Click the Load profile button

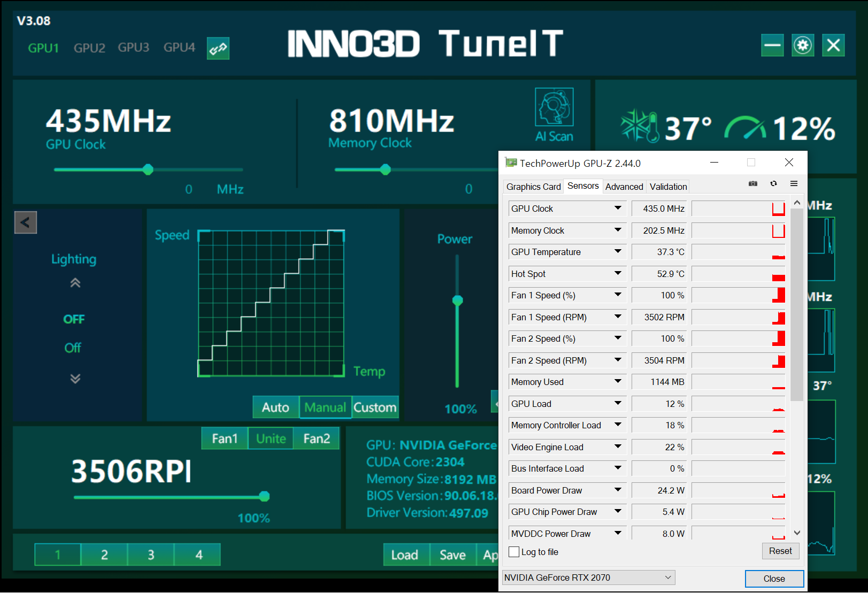click(x=405, y=555)
